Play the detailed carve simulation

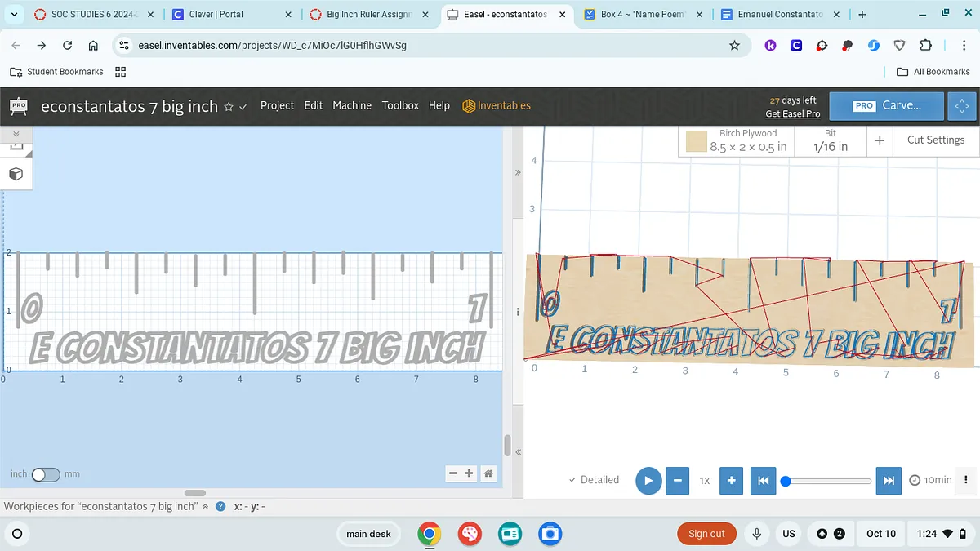click(x=648, y=480)
